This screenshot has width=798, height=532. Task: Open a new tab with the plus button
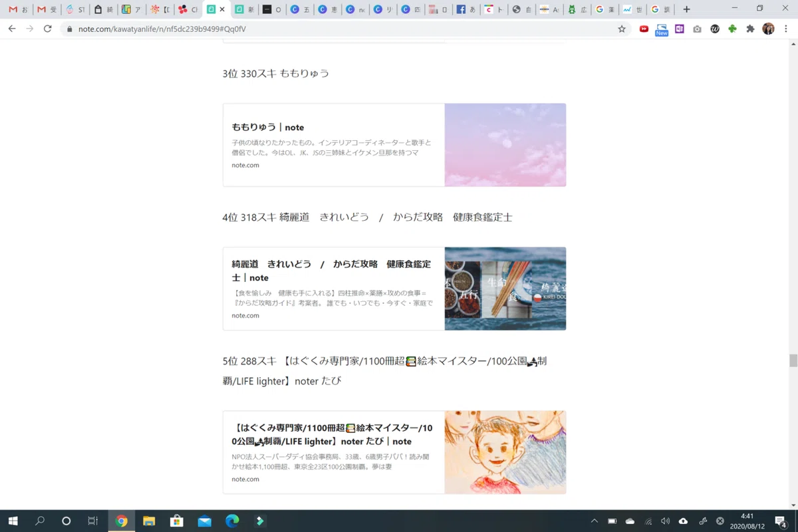tap(686, 9)
